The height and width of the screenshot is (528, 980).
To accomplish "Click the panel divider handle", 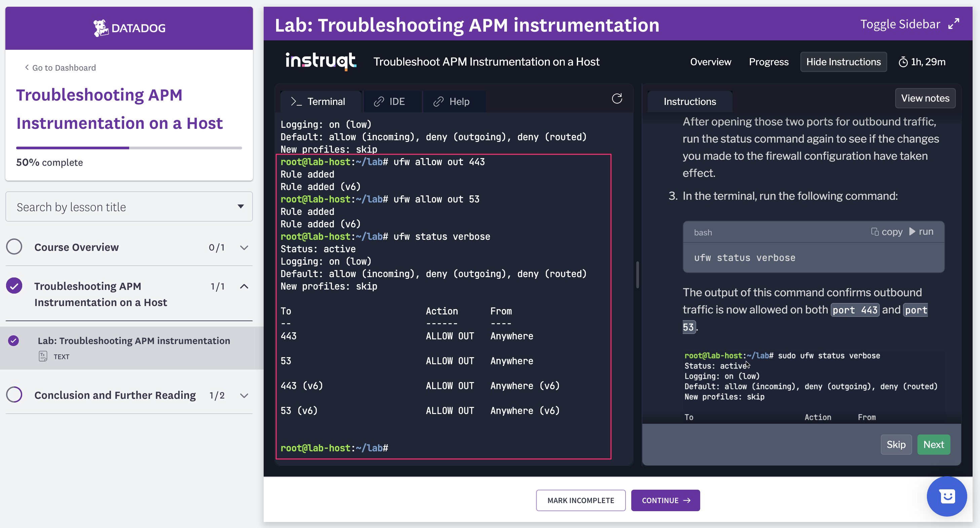I will point(638,275).
